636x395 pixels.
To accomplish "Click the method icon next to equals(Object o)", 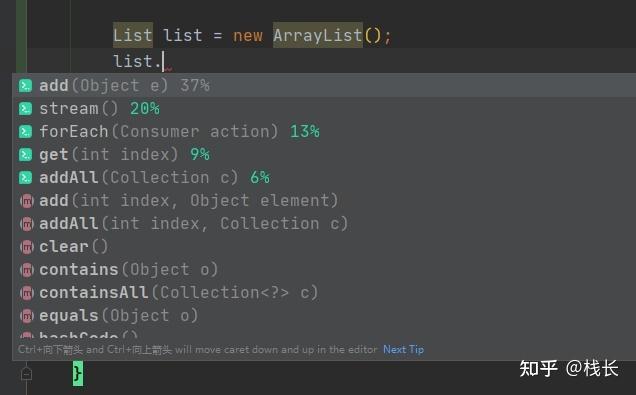I will (27, 316).
